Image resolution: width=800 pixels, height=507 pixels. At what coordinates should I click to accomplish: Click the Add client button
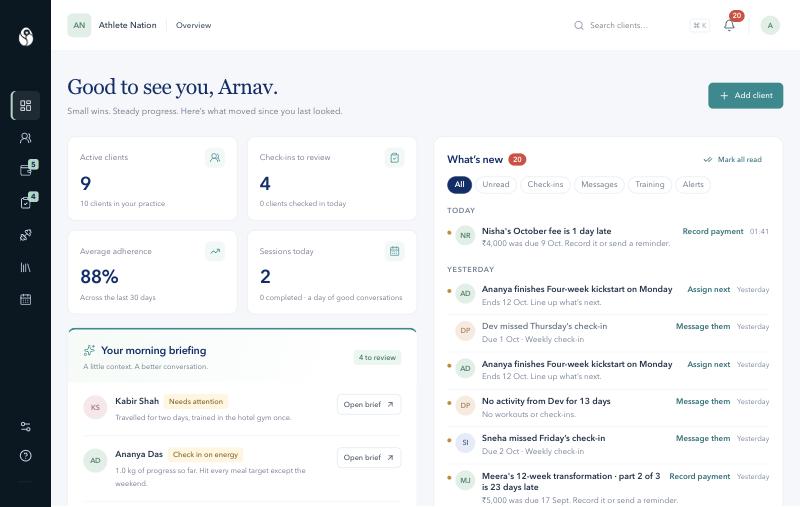tap(745, 95)
